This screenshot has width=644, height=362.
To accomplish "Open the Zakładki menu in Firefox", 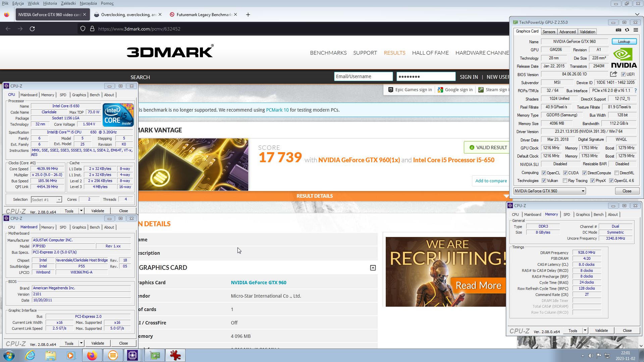I will tap(68, 3).
